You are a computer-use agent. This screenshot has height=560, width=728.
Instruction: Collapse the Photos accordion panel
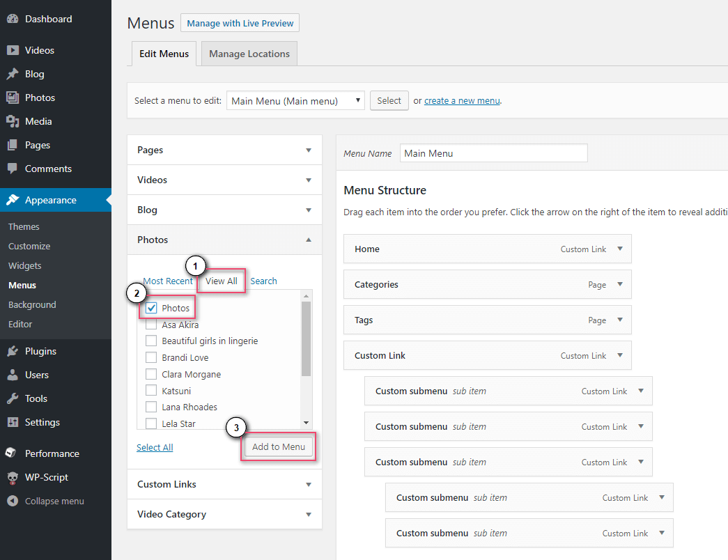point(224,240)
